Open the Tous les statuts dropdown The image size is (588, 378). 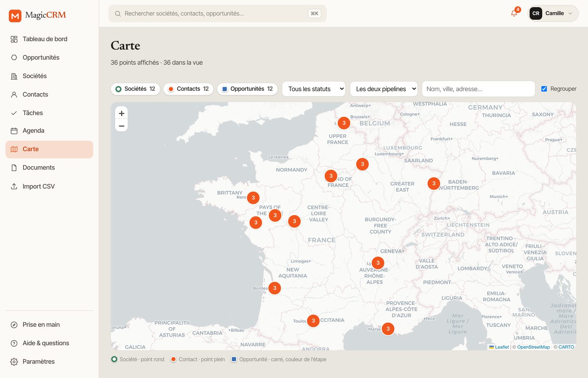pyautogui.click(x=314, y=89)
